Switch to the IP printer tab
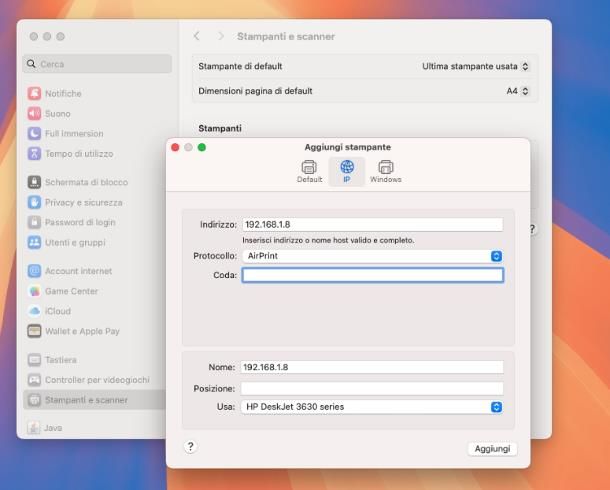 pyautogui.click(x=346, y=170)
